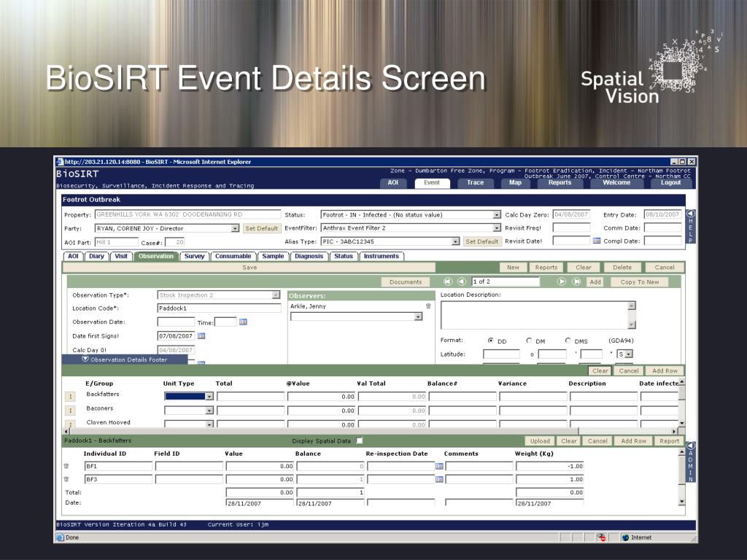Click the Comm Date input field

pyautogui.click(x=662, y=228)
